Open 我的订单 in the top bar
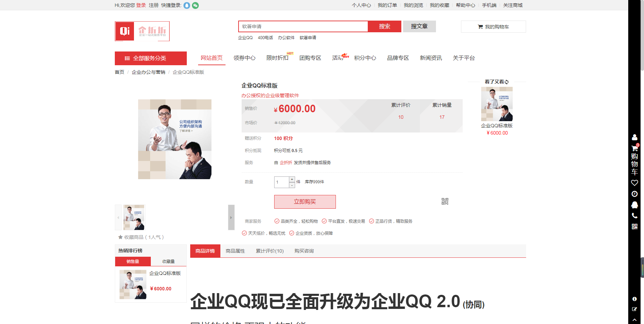644x324 pixels. point(387,5)
